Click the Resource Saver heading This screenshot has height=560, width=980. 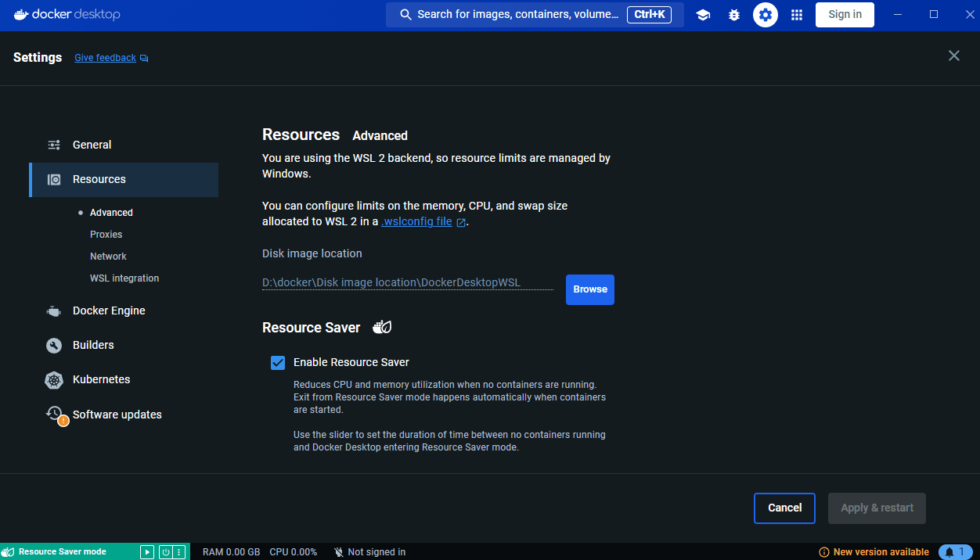pyautogui.click(x=311, y=328)
